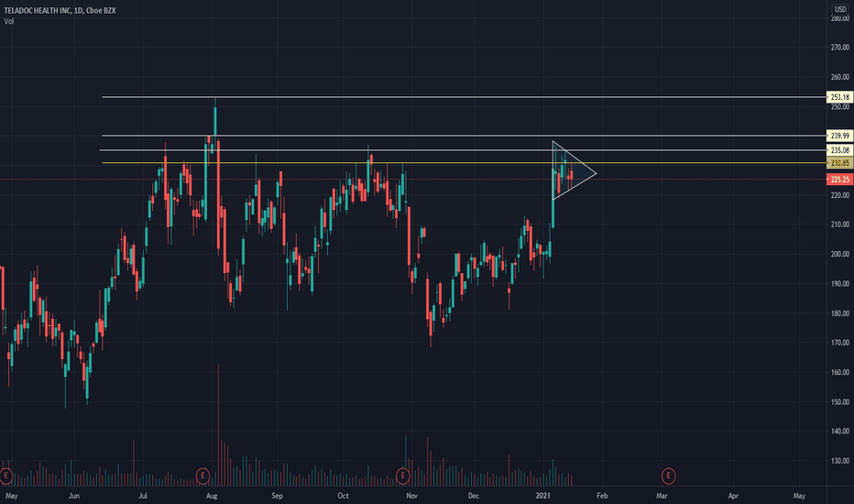Screen dimensions: 854x504
Task: Click the 160.00 price axis value
Action: click(x=840, y=372)
